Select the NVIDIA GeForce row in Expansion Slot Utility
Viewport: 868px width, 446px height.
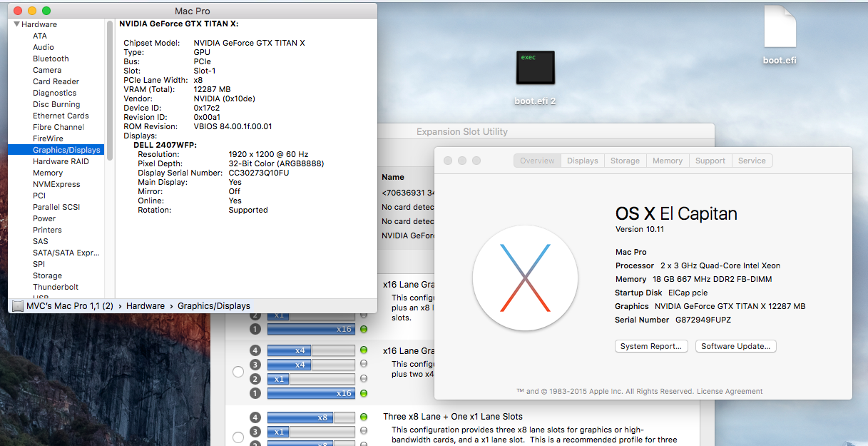pyautogui.click(x=409, y=235)
